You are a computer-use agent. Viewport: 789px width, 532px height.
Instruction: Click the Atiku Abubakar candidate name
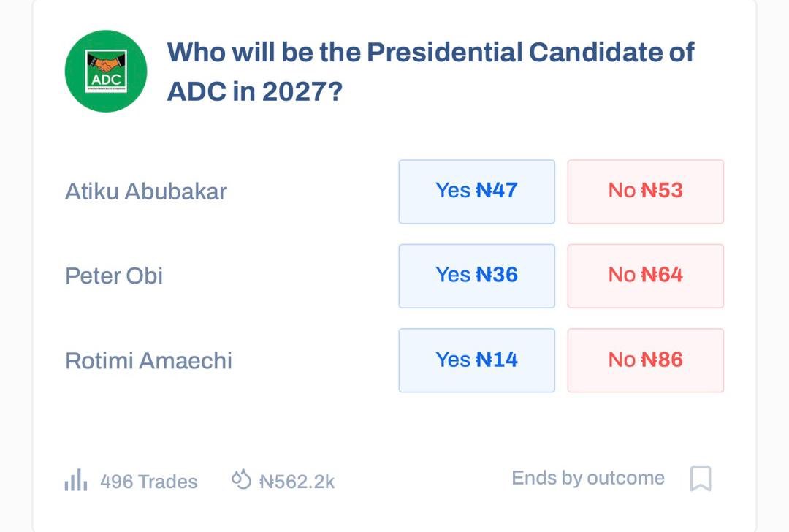click(x=146, y=191)
